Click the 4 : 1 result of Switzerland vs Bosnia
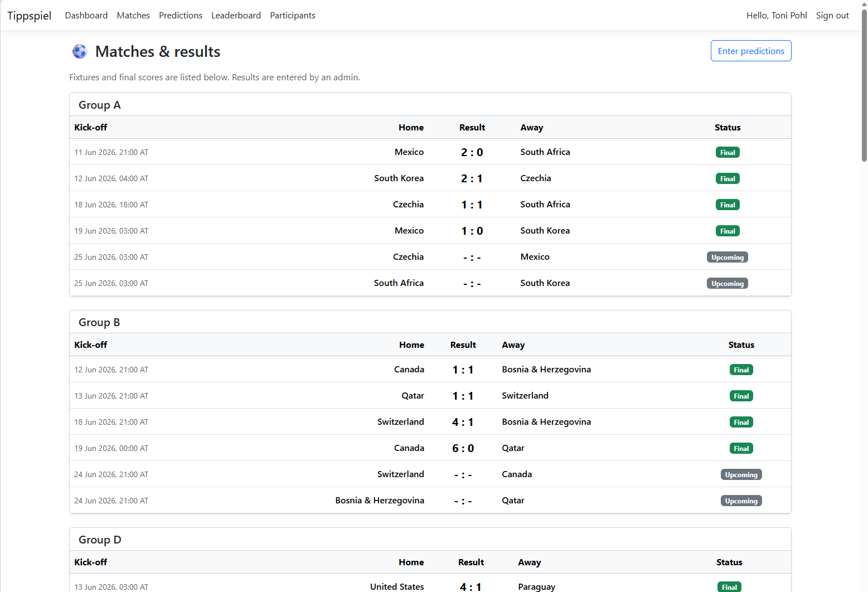 coord(463,422)
